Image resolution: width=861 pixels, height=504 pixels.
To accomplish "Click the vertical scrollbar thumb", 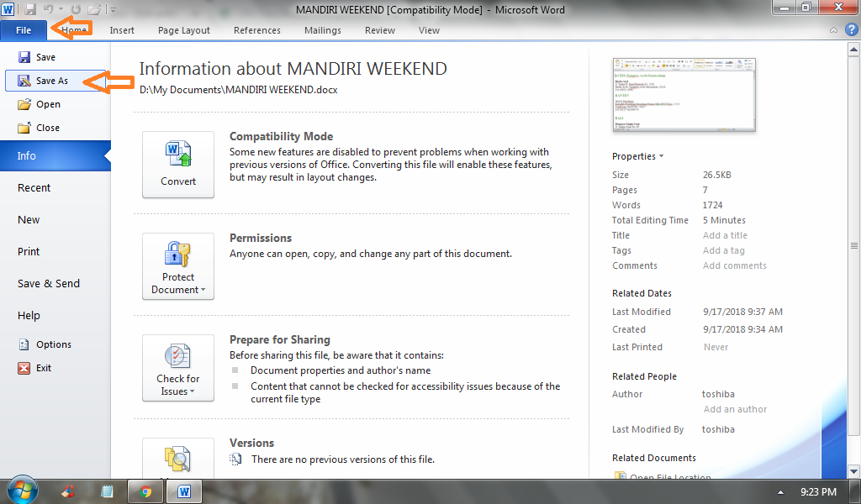I will coord(853,245).
